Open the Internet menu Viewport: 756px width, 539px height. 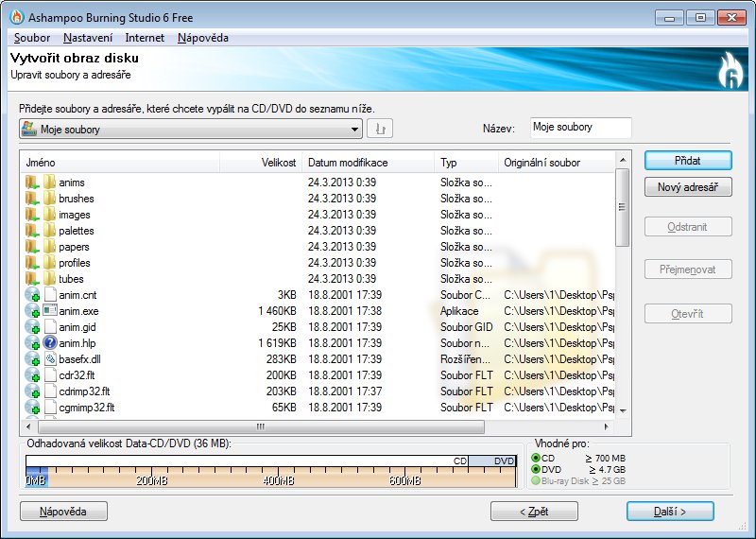(145, 38)
